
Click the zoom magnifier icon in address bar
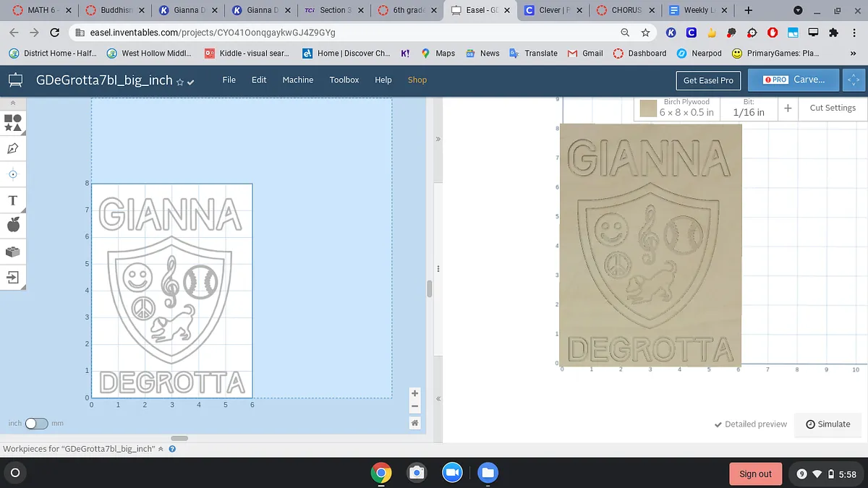(625, 33)
